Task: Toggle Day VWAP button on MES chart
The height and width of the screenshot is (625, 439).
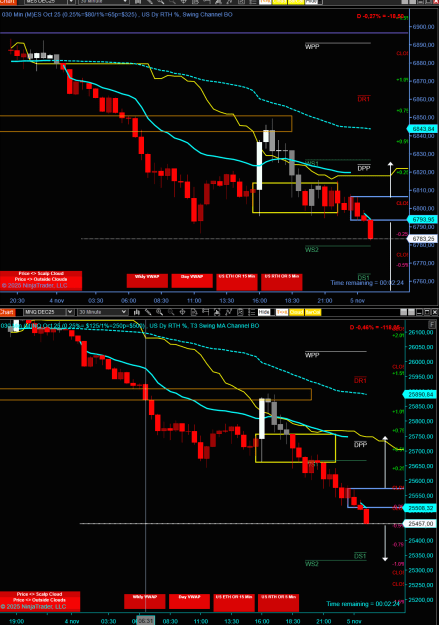Action: click(192, 281)
